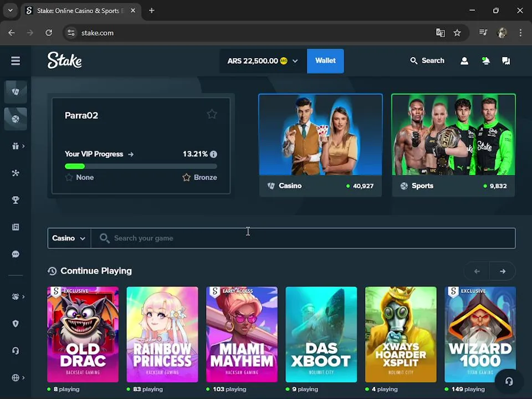Open the user profile icon
The width and height of the screenshot is (532, 399).
(x=464, y=61)
